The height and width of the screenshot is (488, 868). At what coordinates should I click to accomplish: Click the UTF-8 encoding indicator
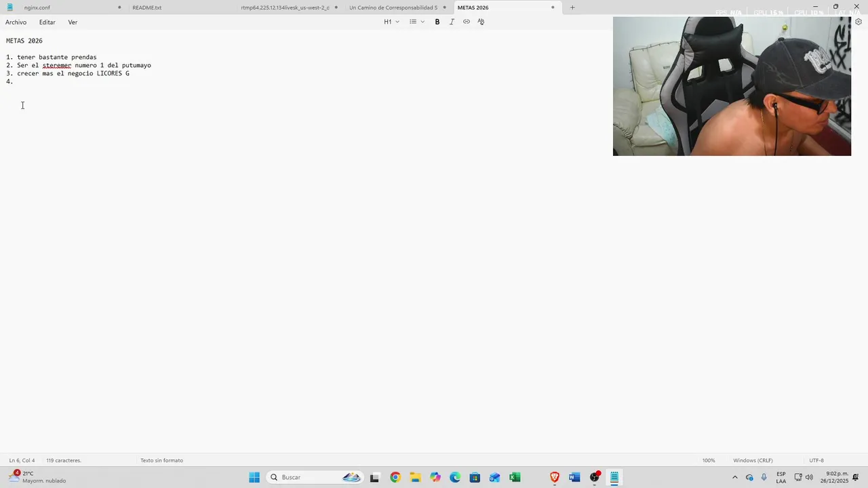816,460
